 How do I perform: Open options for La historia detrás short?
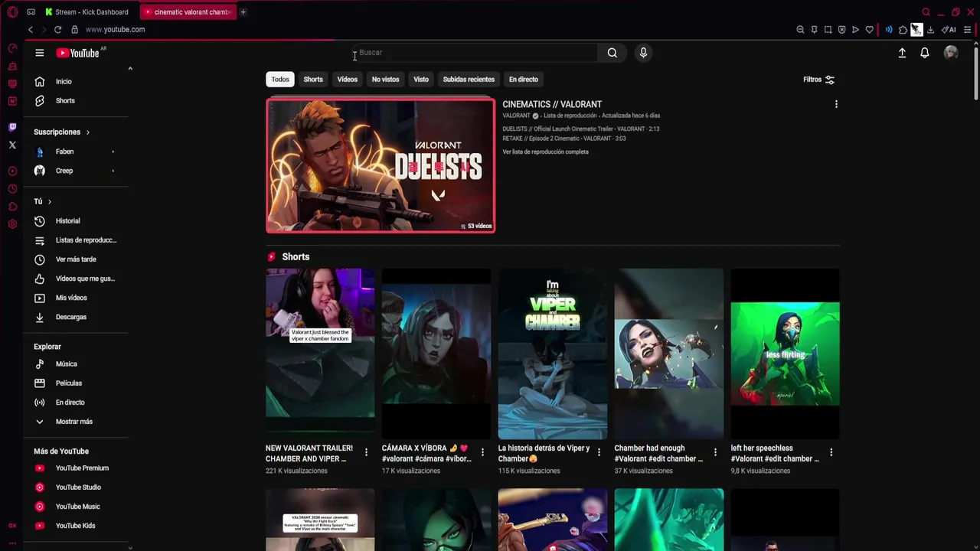pos(599,452)
